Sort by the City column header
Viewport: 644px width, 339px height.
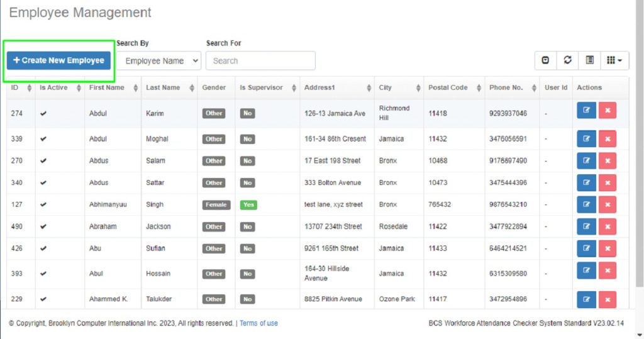[x=399, y=88]
